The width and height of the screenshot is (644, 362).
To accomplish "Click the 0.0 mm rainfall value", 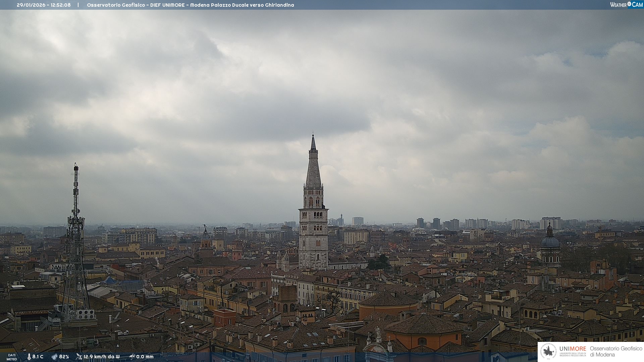I will coord(145,357).
